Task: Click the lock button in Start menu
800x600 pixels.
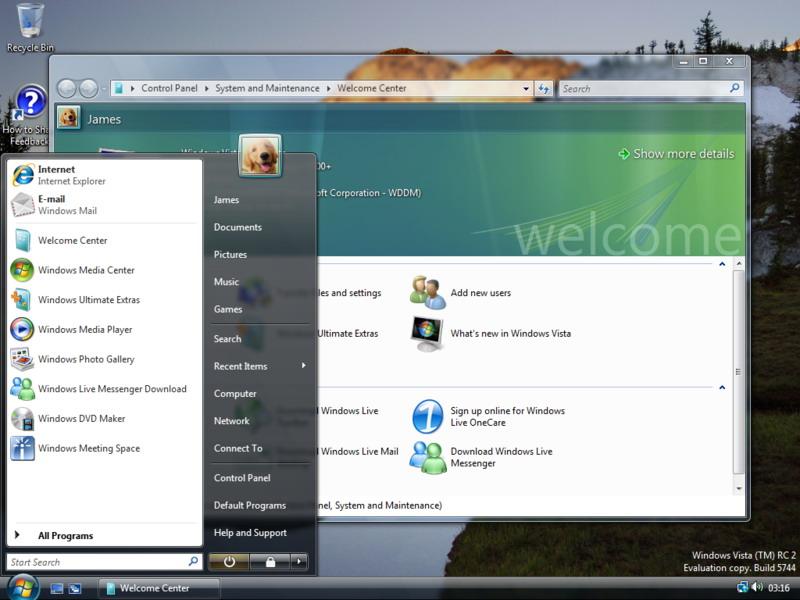Action: click(x=270, y=562)
